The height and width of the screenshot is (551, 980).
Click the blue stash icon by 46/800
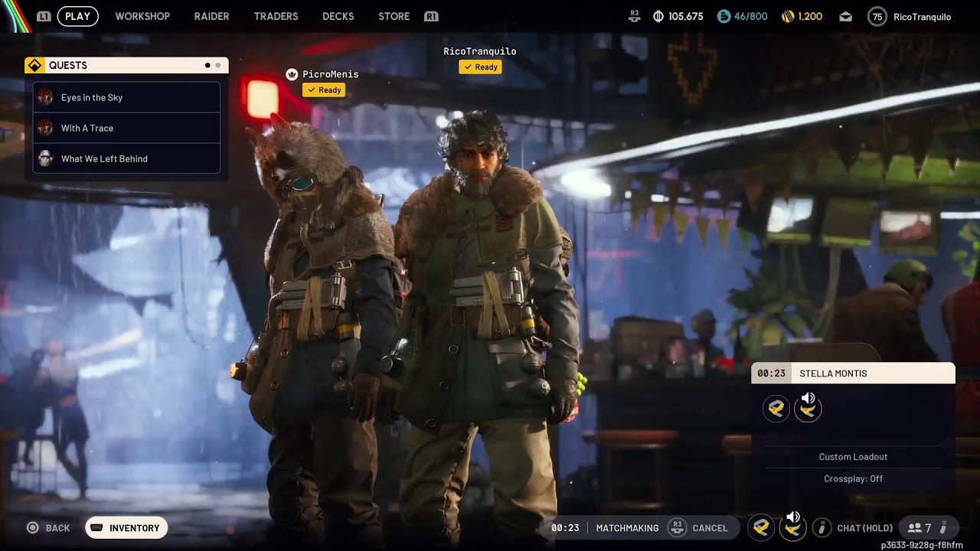pyautogui.click(x=724, y=16)
